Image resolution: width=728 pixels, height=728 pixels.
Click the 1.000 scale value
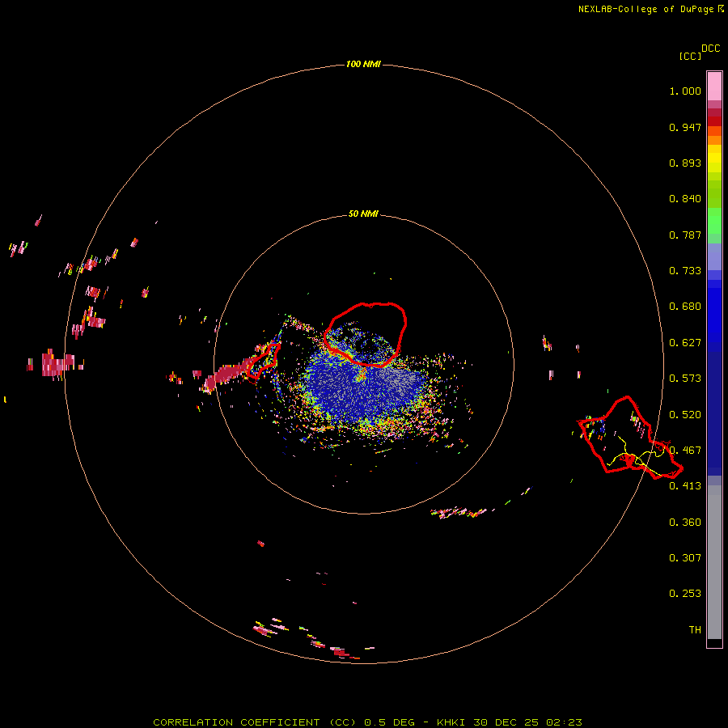685,91
